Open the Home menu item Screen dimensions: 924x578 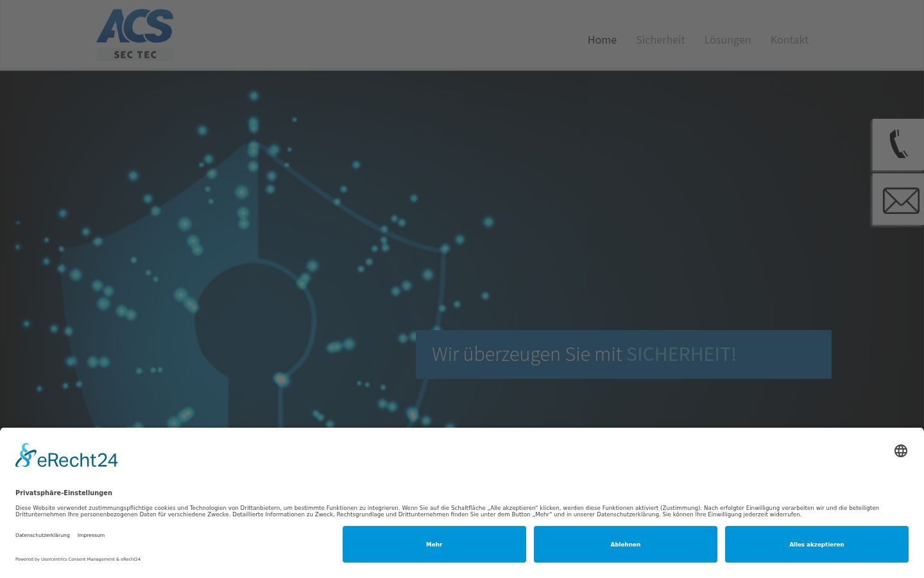[x=602, y=40]
